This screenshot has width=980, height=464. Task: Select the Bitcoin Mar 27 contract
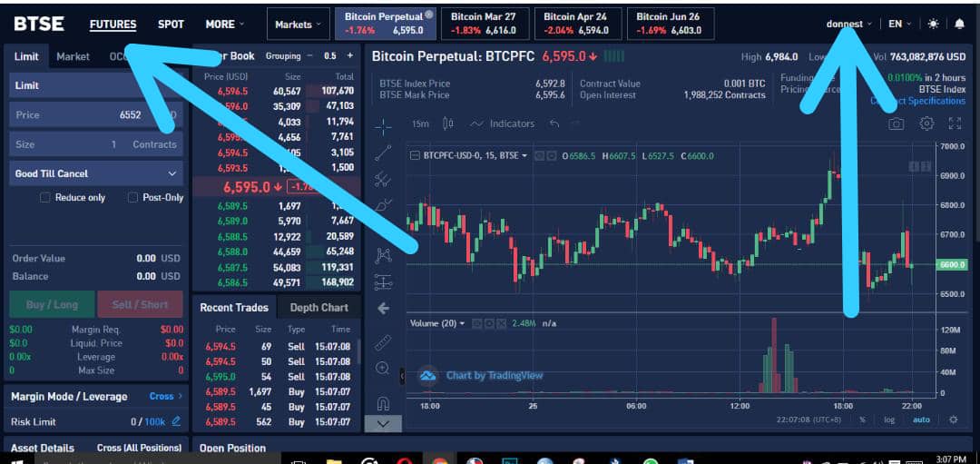tap(485, 24)
